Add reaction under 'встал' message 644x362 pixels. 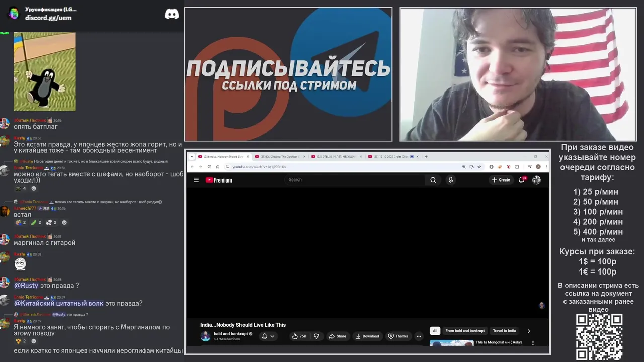tap(64, 222)
